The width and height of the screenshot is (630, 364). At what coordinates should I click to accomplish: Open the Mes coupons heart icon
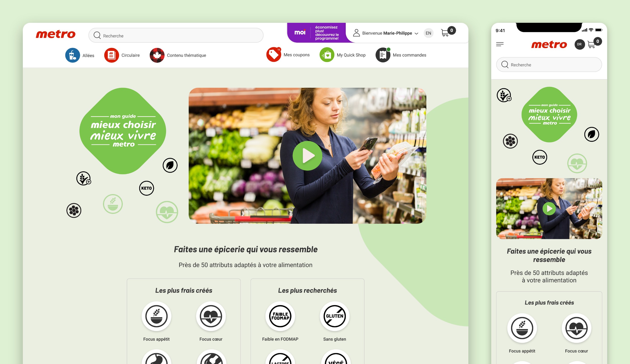pyautogui.click(x=273, y=54)
